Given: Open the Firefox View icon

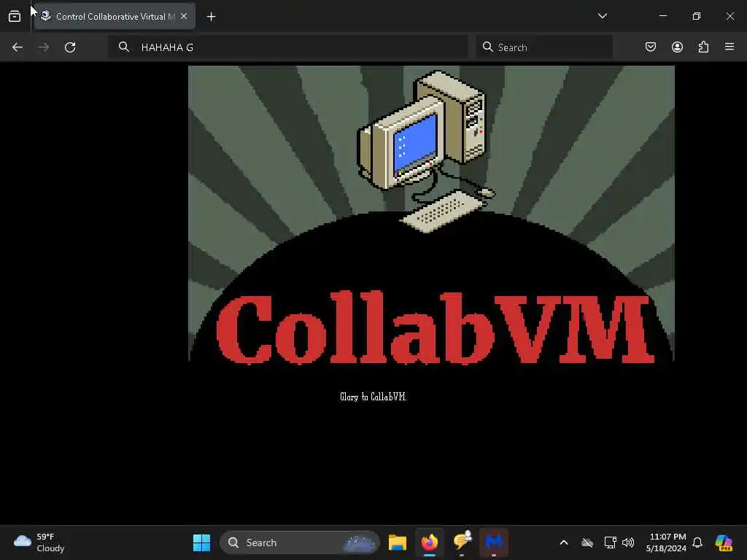Looking at the screenshot, I should coord(15,17).
